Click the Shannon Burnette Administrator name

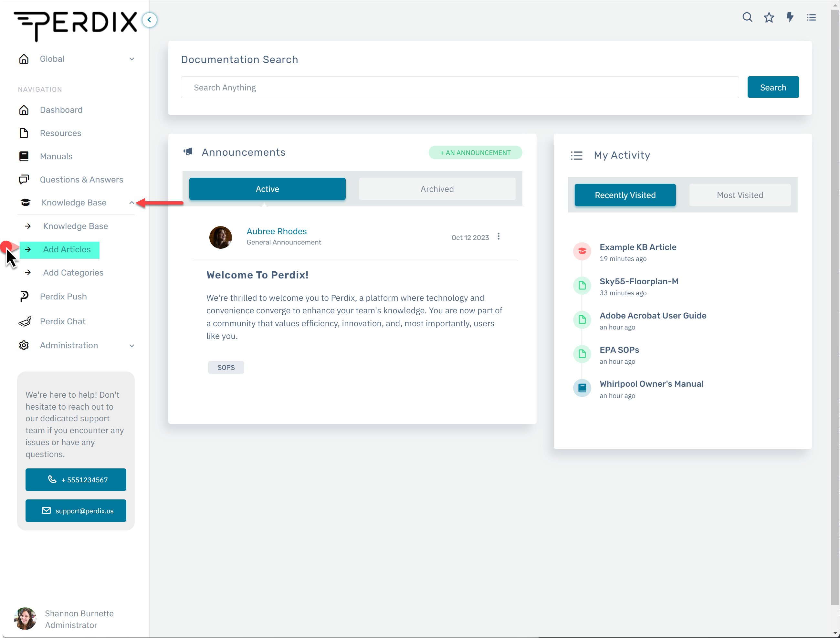pyautogui.click(x=79, y=619)
